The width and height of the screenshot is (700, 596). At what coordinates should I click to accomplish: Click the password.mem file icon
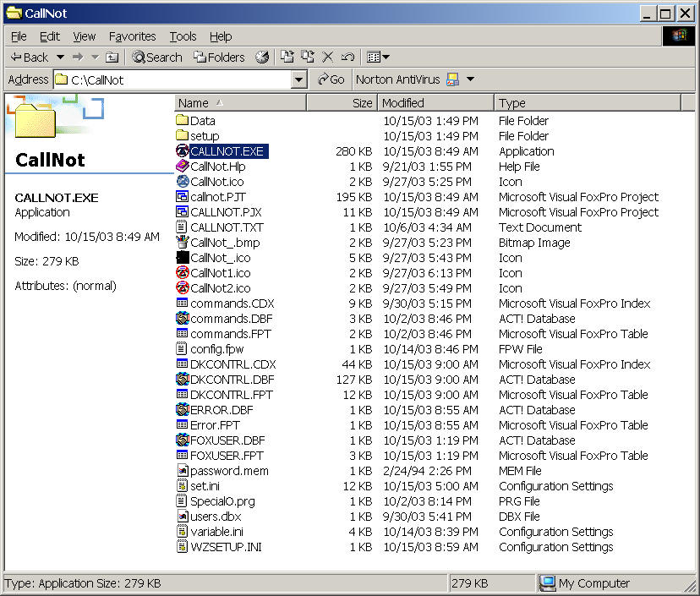tap(182, 471)
